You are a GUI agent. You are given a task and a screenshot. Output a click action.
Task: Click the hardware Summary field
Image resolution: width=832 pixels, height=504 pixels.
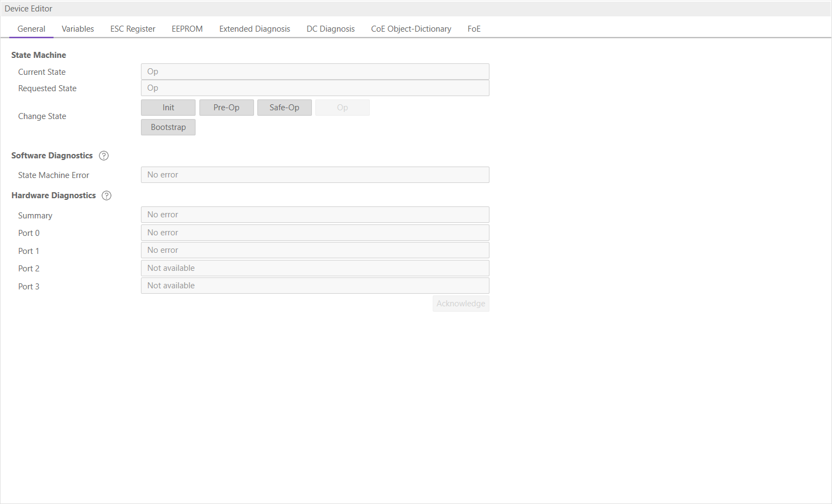[x=315, y=215]
